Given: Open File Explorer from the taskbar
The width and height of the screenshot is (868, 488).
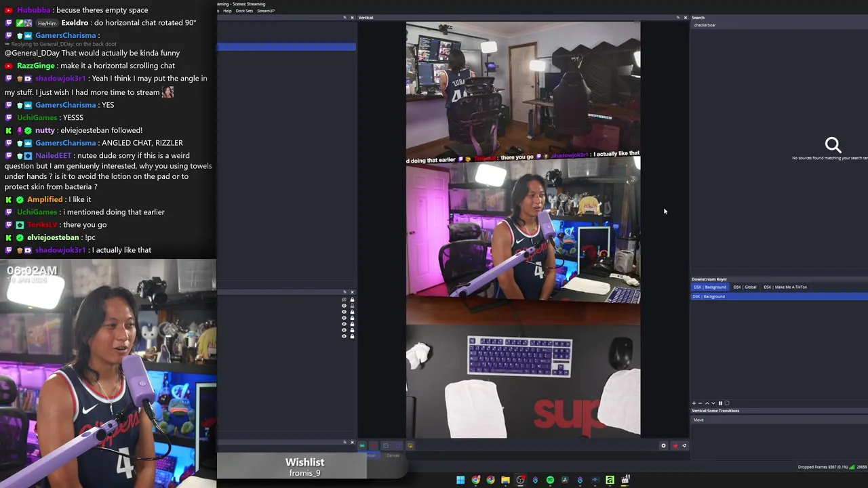Looking at the screenshot, I should [505, 480].
